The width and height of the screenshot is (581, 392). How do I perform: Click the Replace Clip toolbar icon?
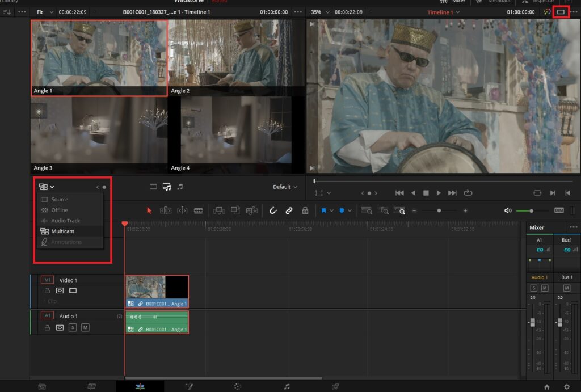click(x=251, y=210)
